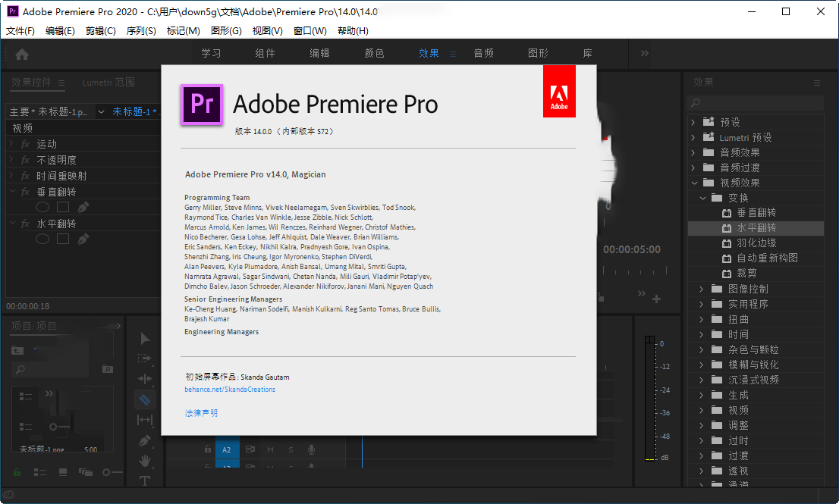The height and width of the screenshot is (504, 839).
Task: Solo track A2 with S button
Action: (291, 450)
